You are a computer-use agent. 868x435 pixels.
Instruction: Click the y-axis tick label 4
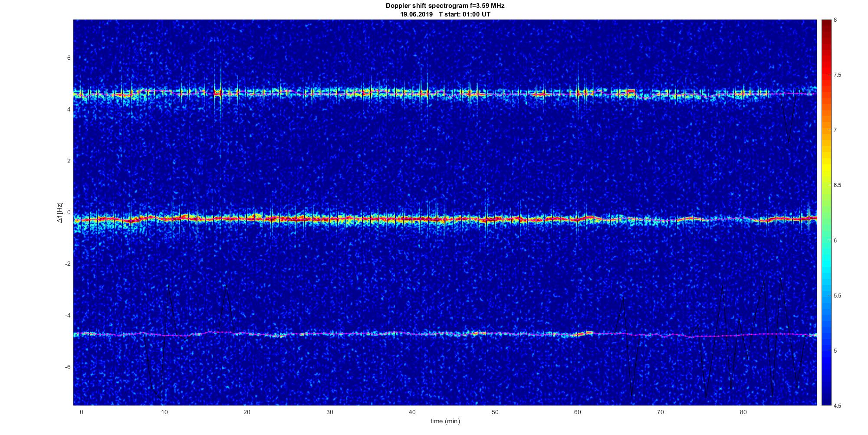point(69,110)
